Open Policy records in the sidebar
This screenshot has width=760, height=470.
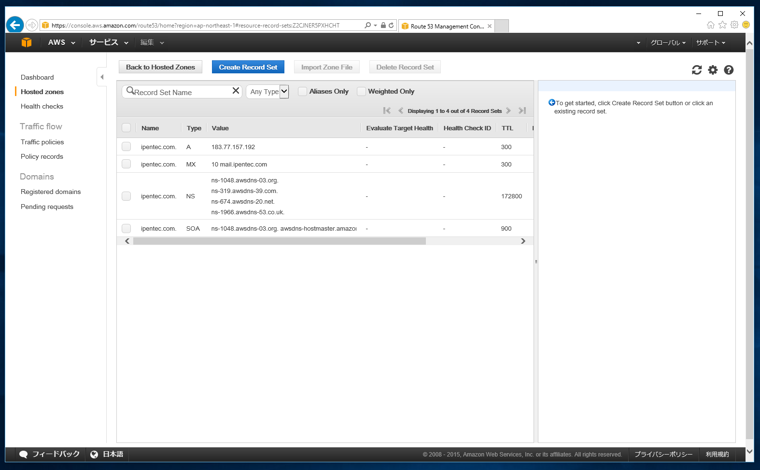[42, 157]
